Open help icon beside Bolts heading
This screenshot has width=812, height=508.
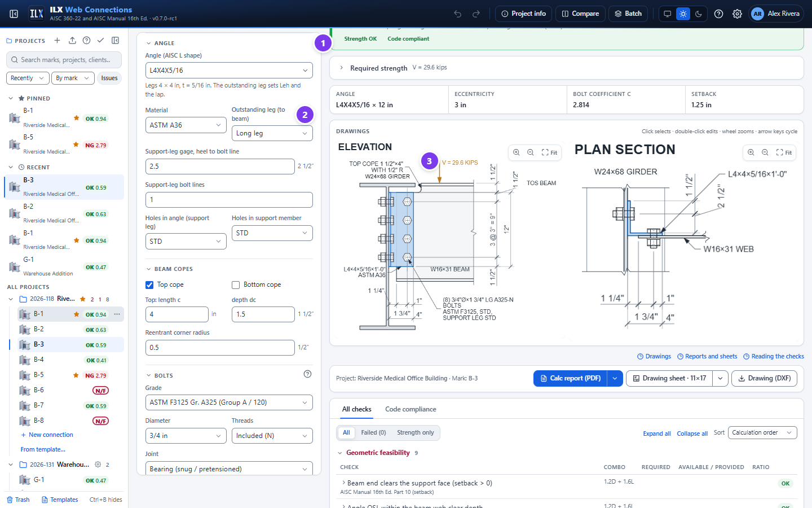[x=307, y=374]
